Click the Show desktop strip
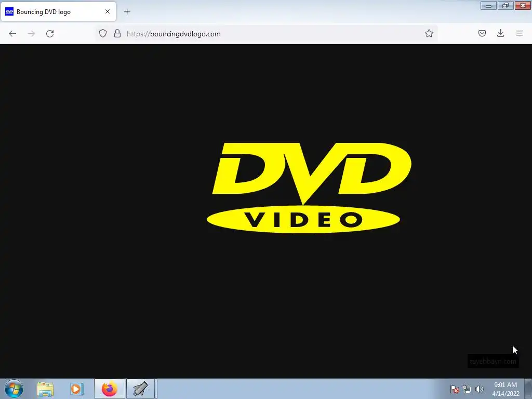The height and width of the screenshot is (399, 532). click(528, 389)
